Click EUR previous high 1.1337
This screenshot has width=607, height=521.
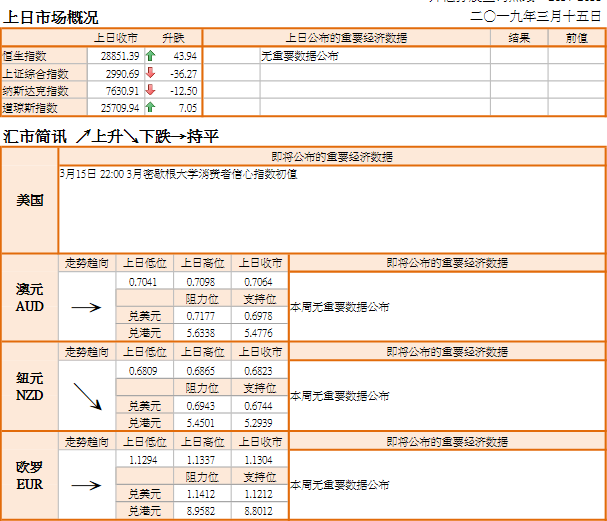(x=201, y=460)
